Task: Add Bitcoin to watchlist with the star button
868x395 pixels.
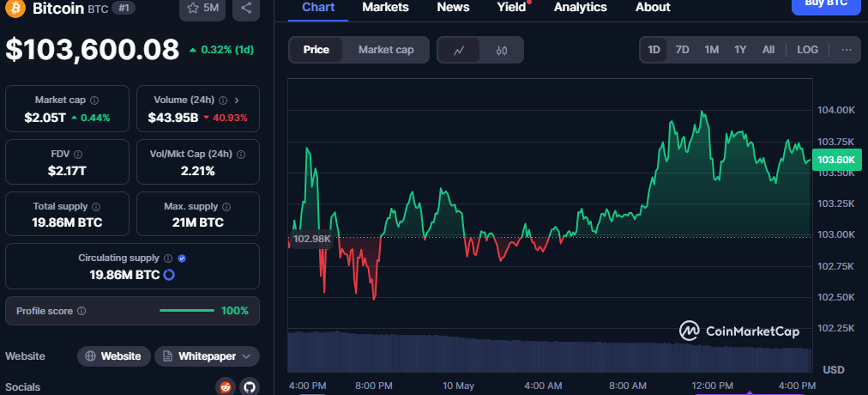Action: pyautogui.click(x=202, y=9)
